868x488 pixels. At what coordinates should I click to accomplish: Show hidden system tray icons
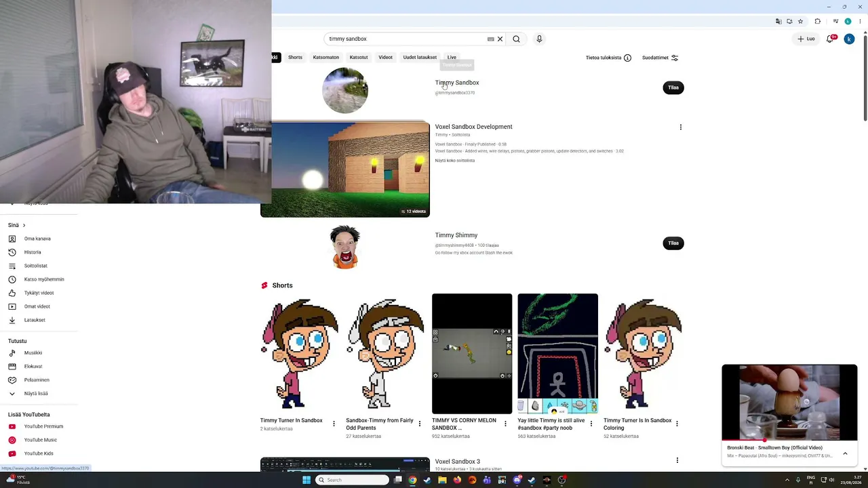point(787,480)
